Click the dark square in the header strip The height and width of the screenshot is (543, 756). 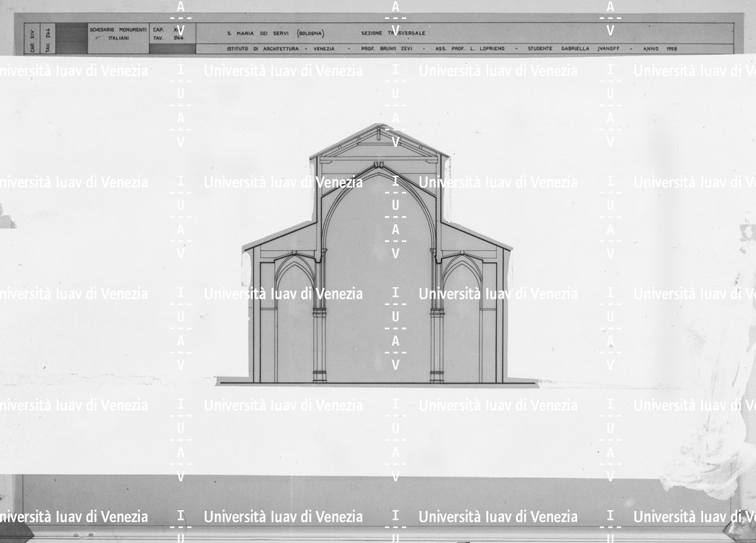click(71, 38)
